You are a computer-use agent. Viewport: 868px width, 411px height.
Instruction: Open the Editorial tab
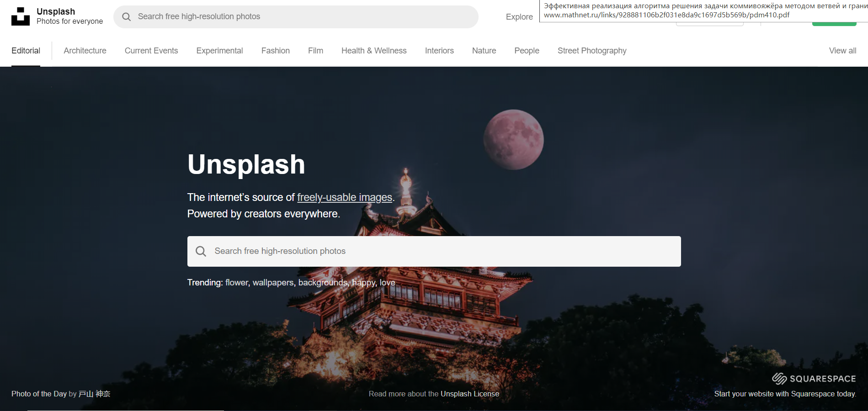(x=26, y=51)
